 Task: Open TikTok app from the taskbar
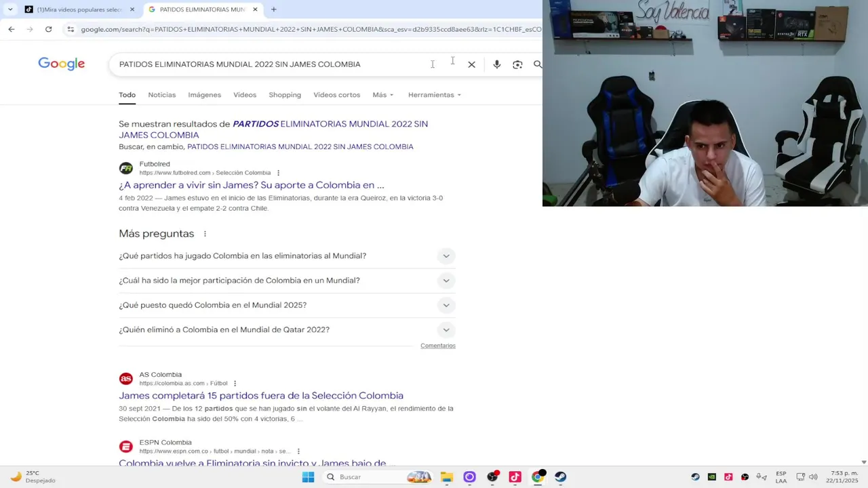[515, 477]
